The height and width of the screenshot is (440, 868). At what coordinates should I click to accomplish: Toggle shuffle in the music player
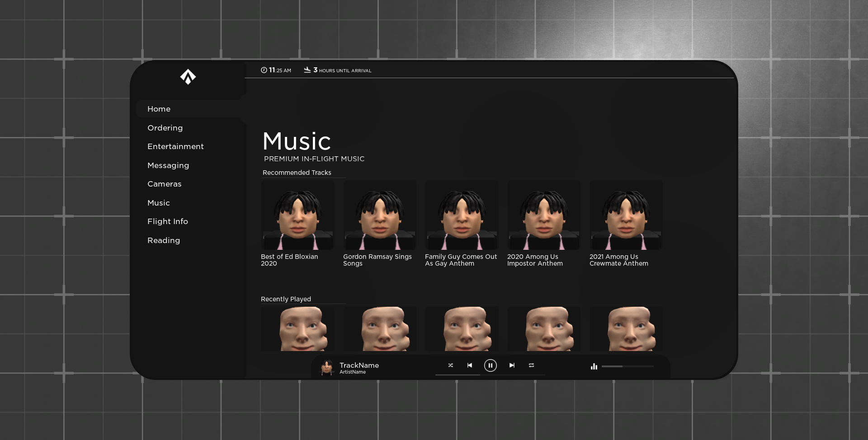point(450,365)
